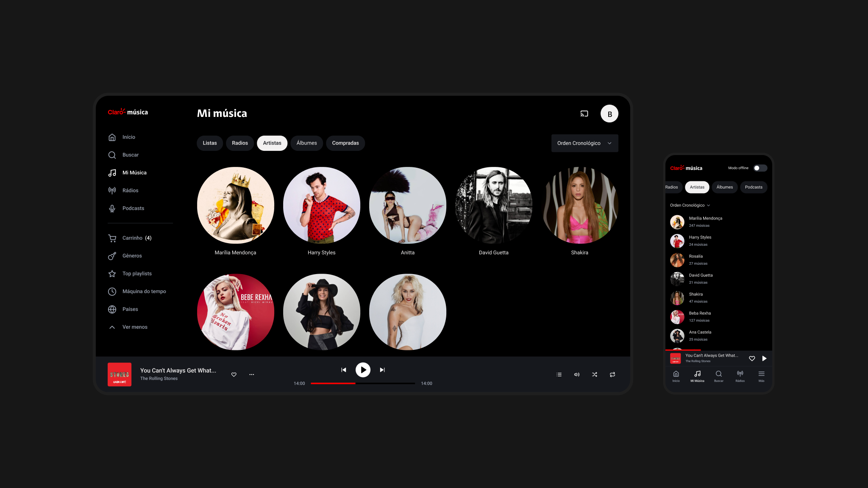
Task: Open the Bebe Rexha artist thumbnail
Action: [236, 312]
